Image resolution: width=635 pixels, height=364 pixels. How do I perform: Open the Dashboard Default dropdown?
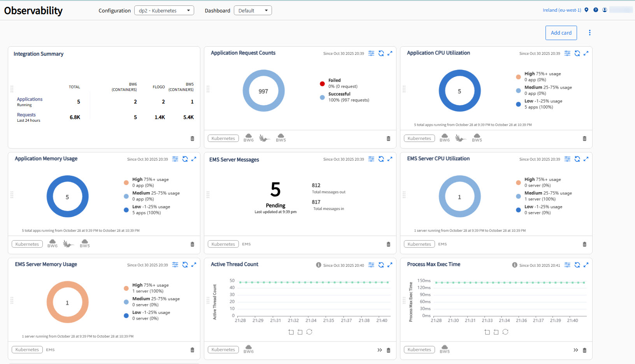(x=253, y=10)
